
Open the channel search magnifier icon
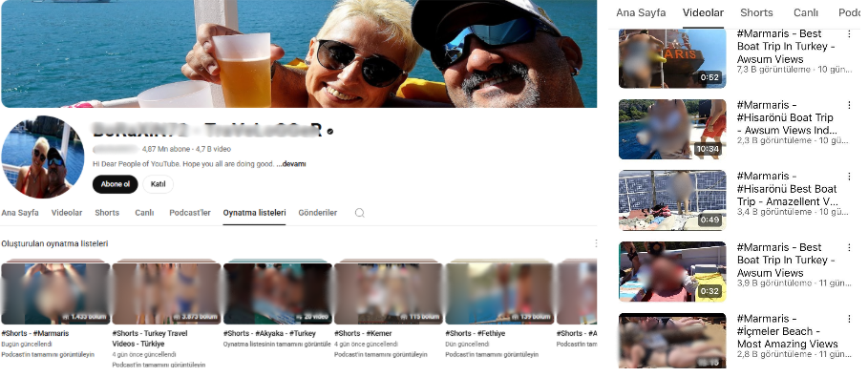(x=360, y=213)
